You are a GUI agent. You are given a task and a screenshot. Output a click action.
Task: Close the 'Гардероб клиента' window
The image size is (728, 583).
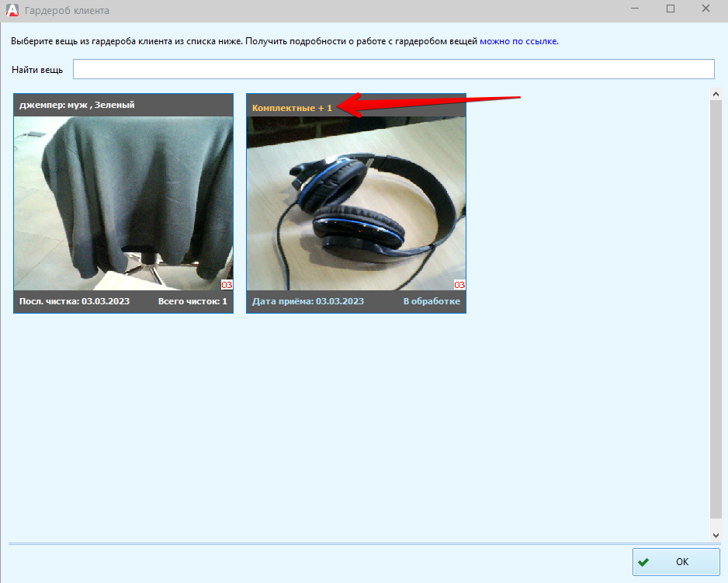(705, 9)
